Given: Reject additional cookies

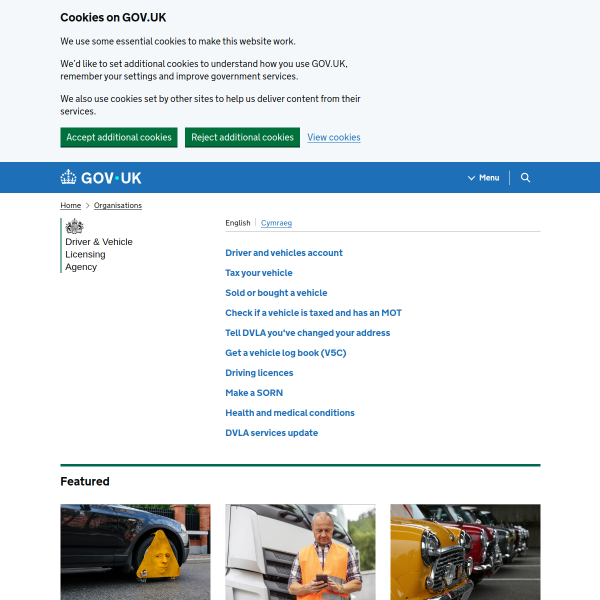Looking at the screenshot, I should click(x=242, y=137).
